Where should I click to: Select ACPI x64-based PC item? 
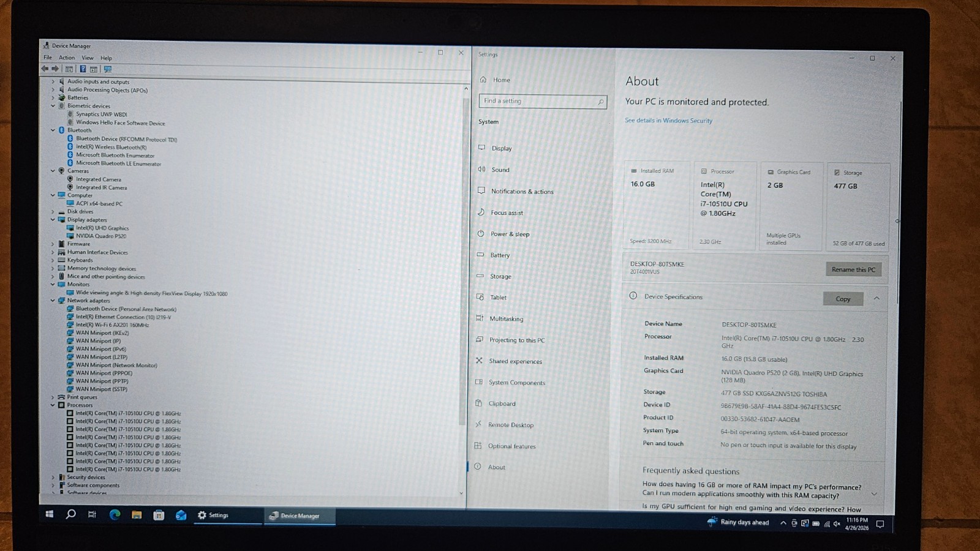pos(99,203)
